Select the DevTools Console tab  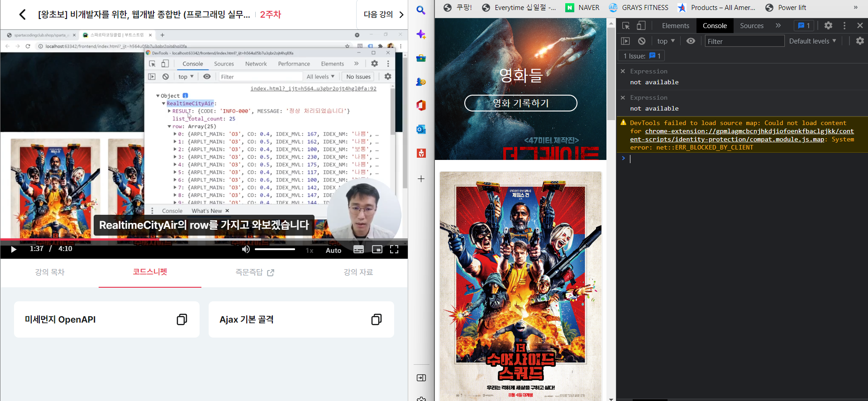point(715,26)
